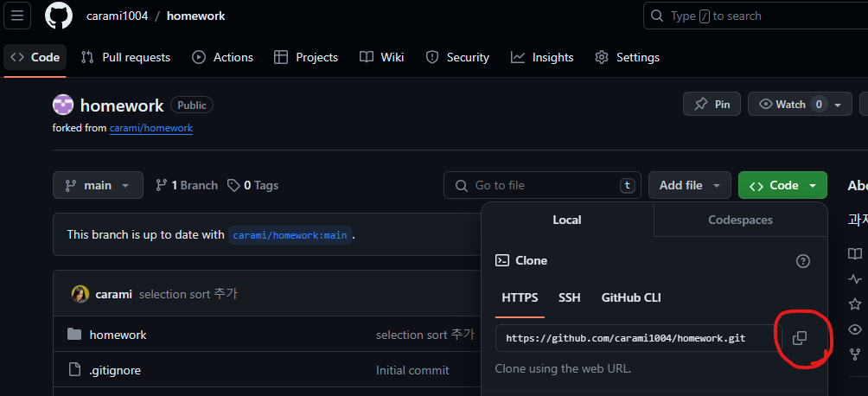Screen dimensions: 868x396
Task: Switch to the Local clone tab
Action: click(x=567, y=220)
